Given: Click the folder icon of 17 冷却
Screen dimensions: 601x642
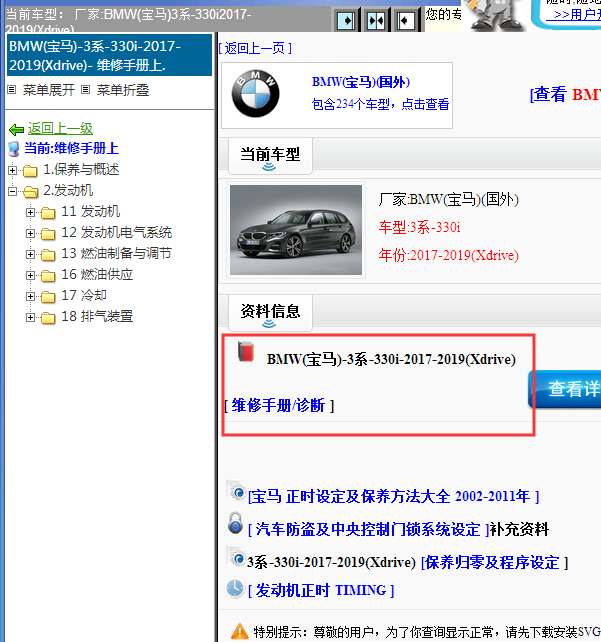Looking at the screenshot, I should pos(48,296).
